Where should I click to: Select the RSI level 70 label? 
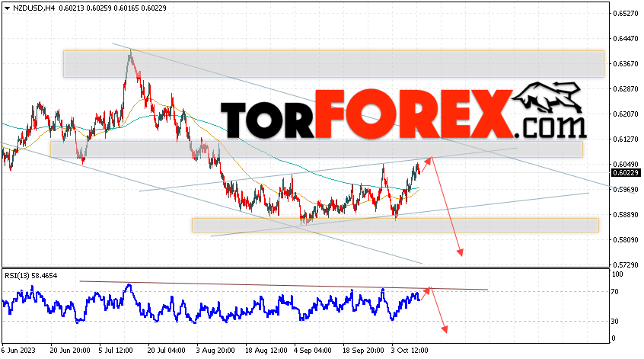(615, 292)
